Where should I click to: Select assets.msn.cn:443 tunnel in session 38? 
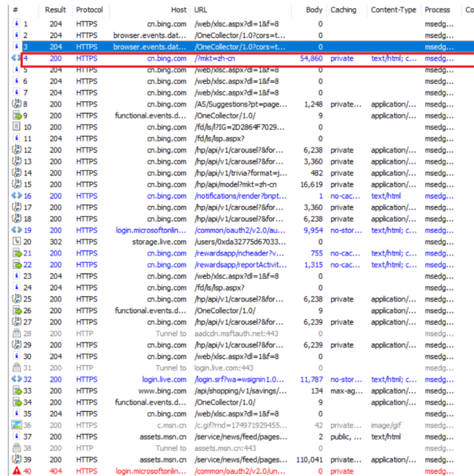pyautogui.click(x=225, y=448)
